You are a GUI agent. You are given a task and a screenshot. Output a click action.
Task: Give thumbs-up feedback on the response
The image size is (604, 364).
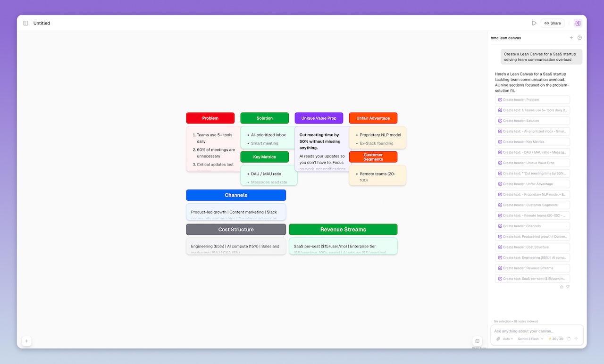(562, 287)
